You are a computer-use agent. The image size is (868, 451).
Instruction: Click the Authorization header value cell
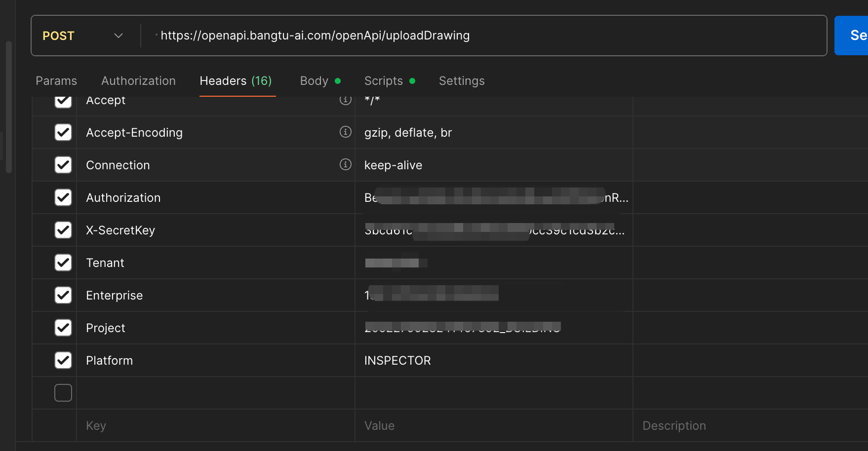[494, 198]
